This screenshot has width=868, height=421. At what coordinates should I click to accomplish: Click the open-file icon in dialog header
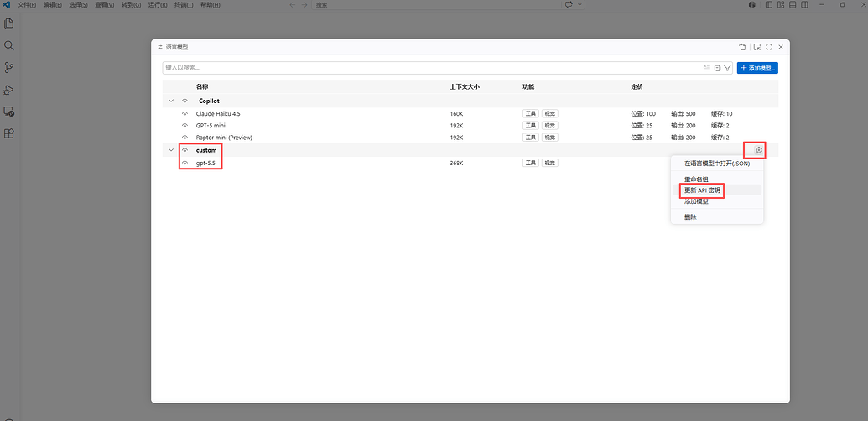click(743, 47)
